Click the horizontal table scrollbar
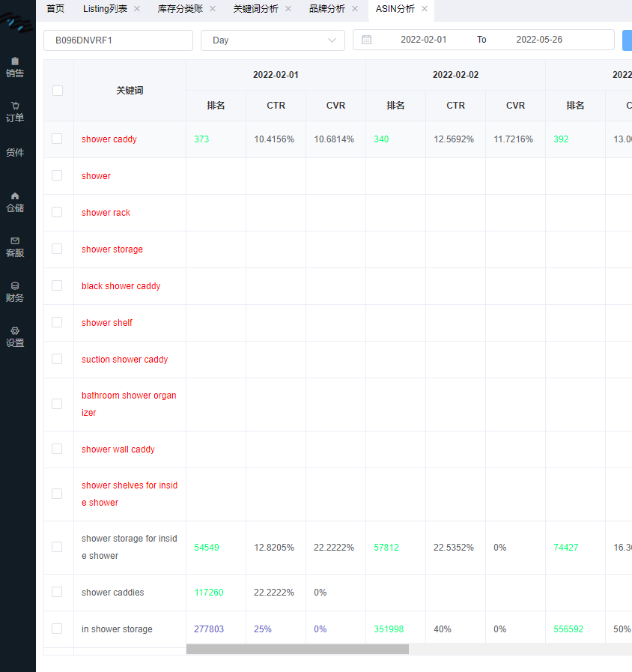 297,650
